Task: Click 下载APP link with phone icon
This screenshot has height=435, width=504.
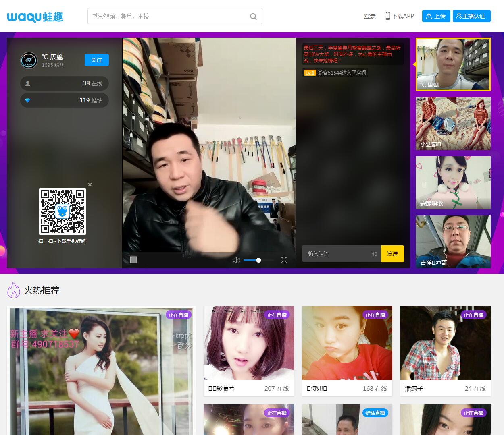Action: pyautogui.click(x=400, y=16)
